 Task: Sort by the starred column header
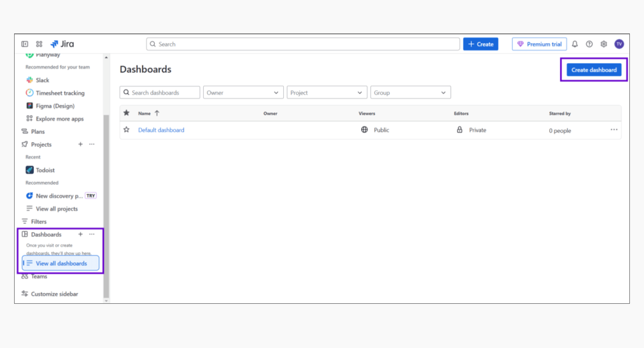point(126,113)
